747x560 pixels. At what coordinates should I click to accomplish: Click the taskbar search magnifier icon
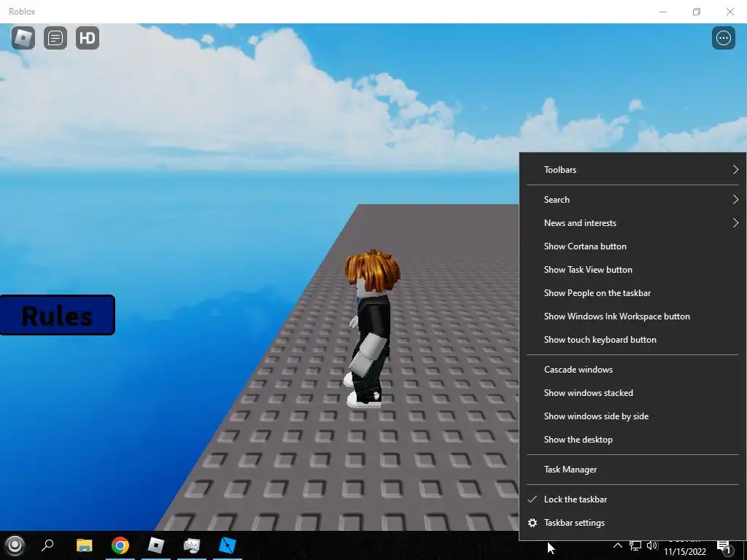[x=47, y=545]
